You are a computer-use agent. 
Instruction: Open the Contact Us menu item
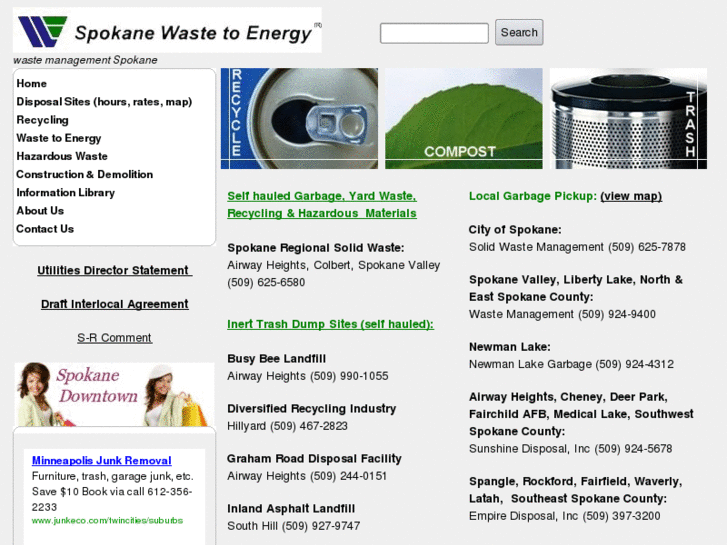(45, 229)
